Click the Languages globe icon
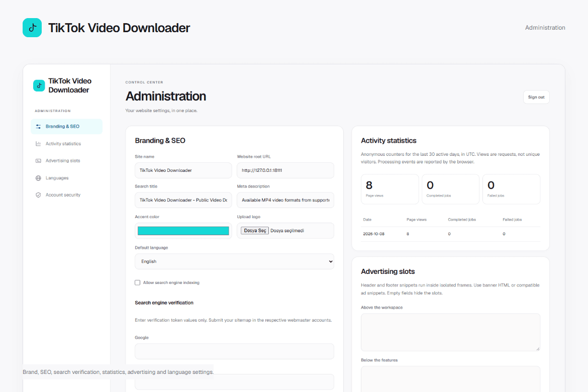 coord(38,178)
